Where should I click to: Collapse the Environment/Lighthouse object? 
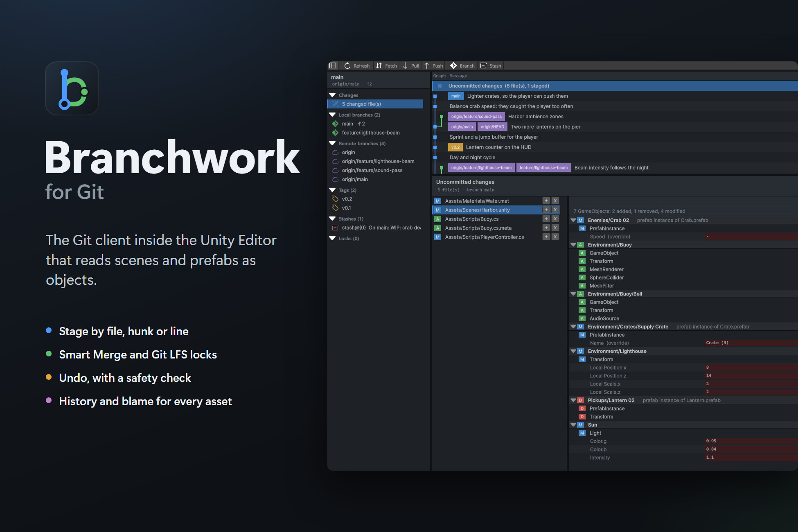click(573, 351)
